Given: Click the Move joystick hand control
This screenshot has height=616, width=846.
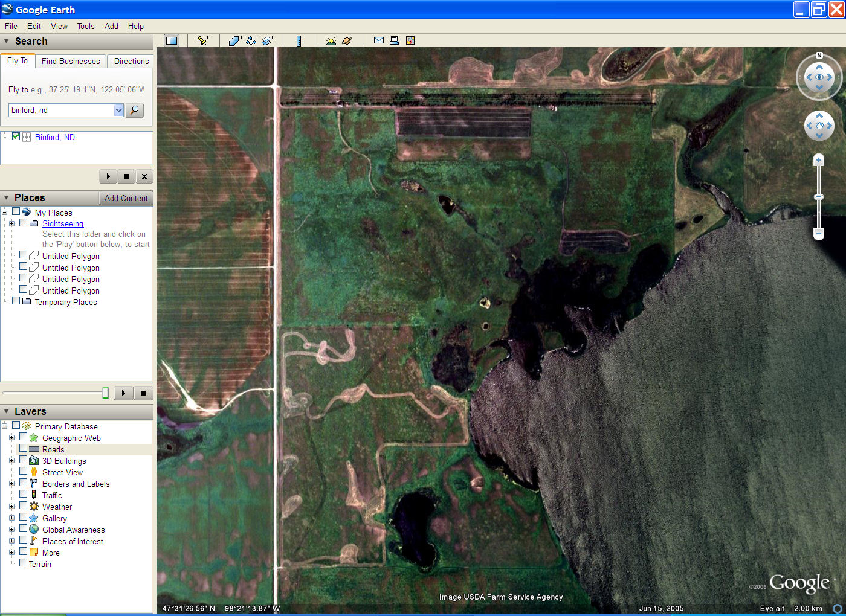Looking at the screenshot, I should point(819,126).
